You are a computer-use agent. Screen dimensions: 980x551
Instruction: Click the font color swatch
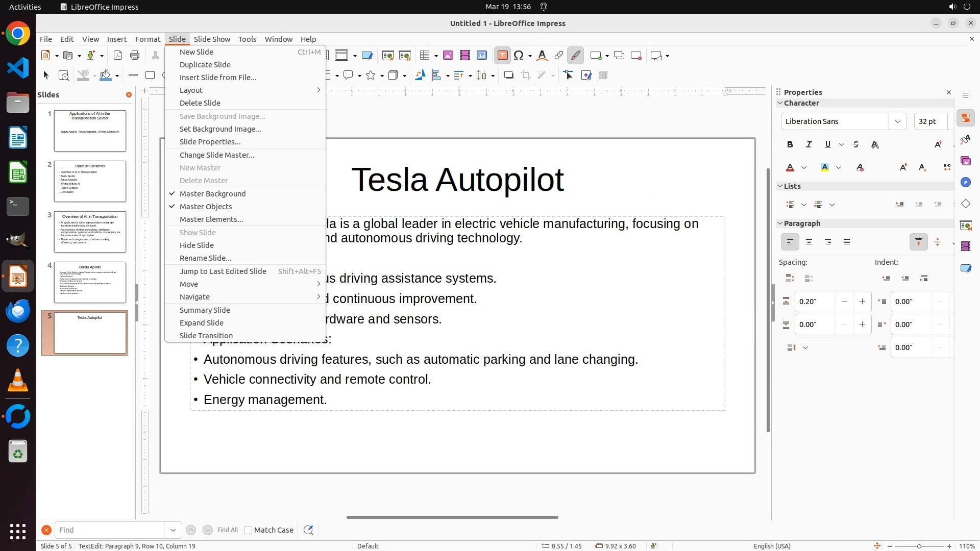tap(790, 168)
